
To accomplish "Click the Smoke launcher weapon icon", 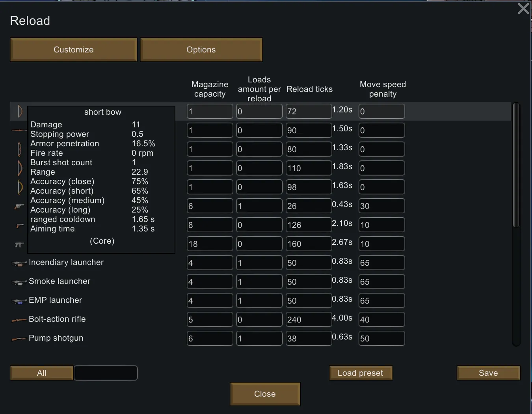I will tap(19, 282).
